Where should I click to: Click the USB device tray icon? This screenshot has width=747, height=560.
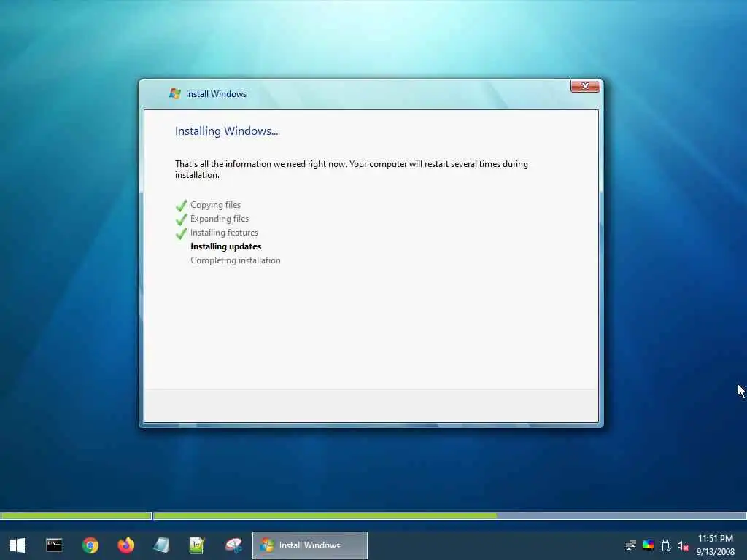[666, 545]
